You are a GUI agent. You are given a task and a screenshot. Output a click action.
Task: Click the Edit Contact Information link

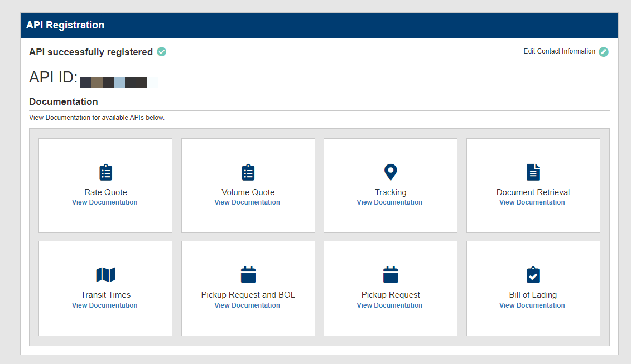pos(560,51)
